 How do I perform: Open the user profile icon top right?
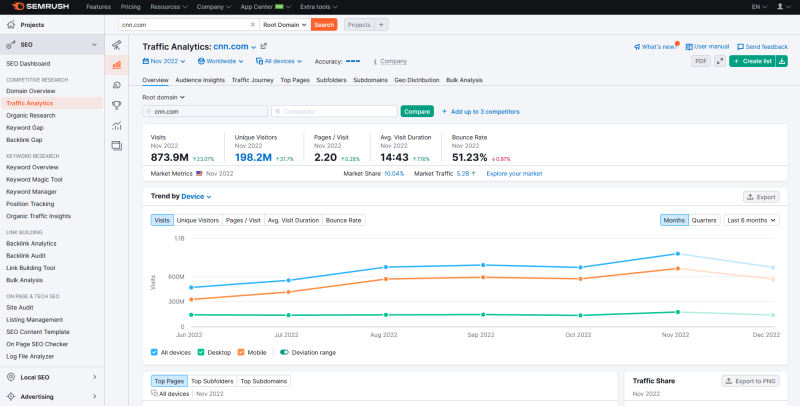point(780,7)
